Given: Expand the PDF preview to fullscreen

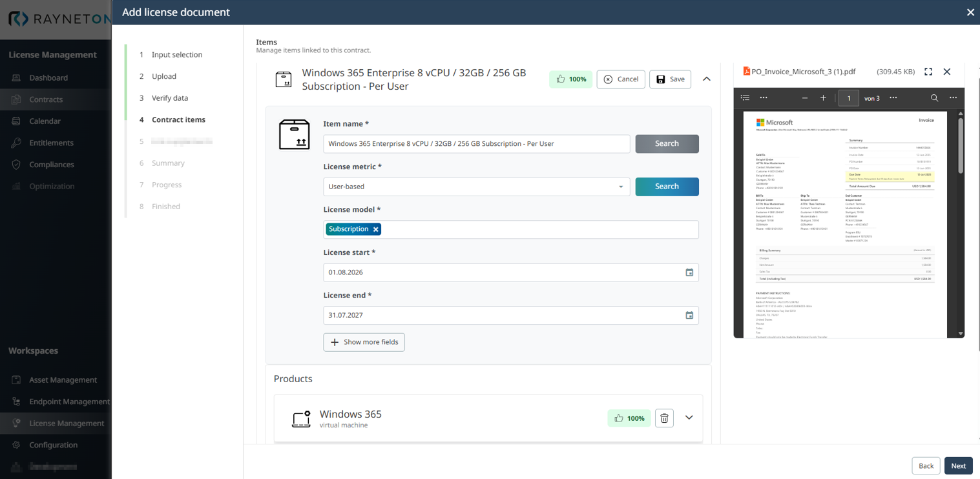Looking at the screenshot, I should 928,72.
